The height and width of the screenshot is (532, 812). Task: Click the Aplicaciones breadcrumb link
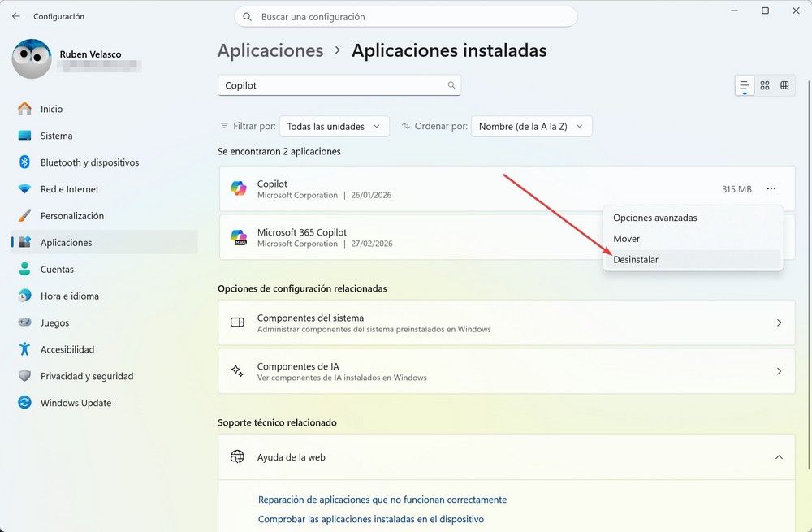coord(270,50)
